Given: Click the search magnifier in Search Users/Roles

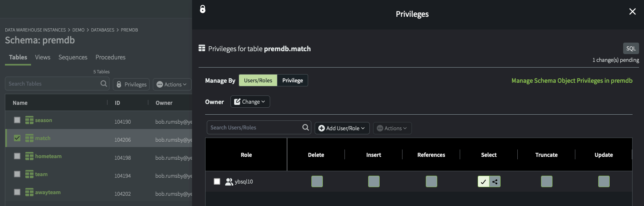Looking at the screenshot, I should pos(305,128).
